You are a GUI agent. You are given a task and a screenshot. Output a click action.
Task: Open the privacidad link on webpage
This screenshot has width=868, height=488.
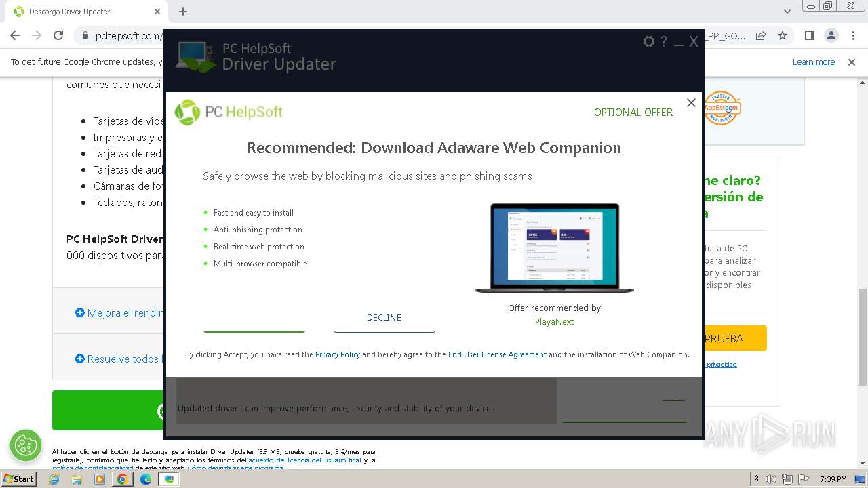pyautogui.click(x=722, y=365)
